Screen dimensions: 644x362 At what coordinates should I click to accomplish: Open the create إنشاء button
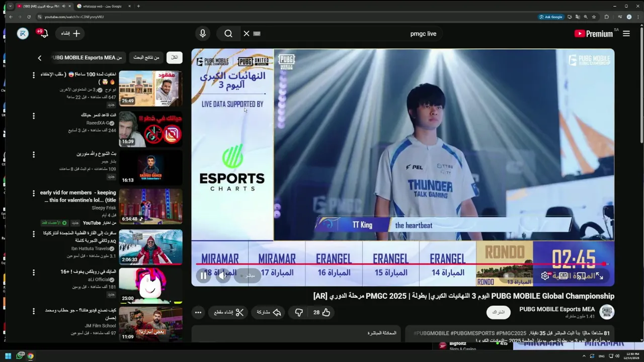[x=70, y=34]
